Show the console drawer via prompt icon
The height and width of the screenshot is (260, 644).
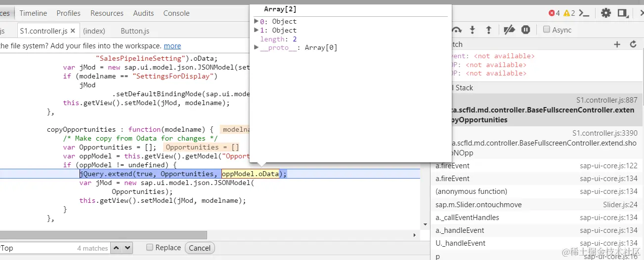pos(585,13)
